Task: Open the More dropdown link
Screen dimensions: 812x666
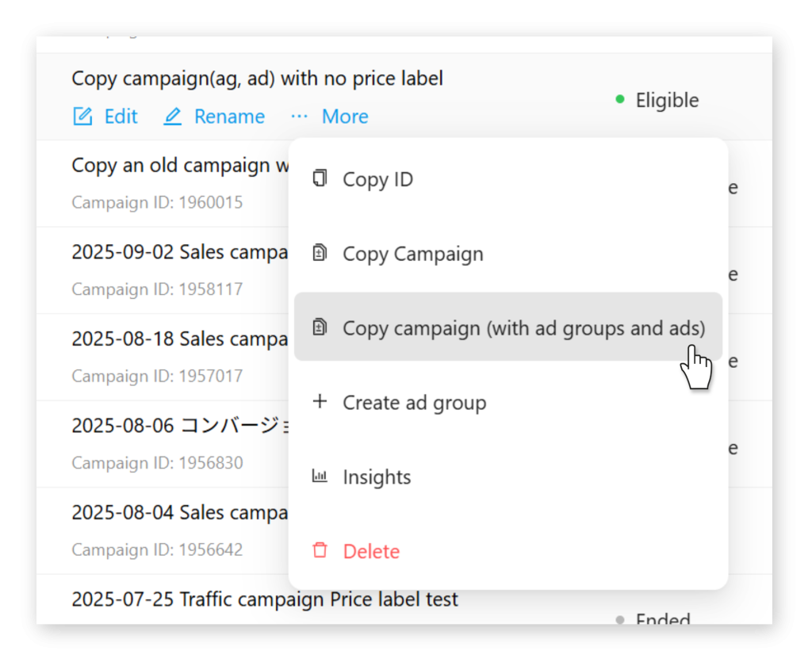Action: (345, 117)
